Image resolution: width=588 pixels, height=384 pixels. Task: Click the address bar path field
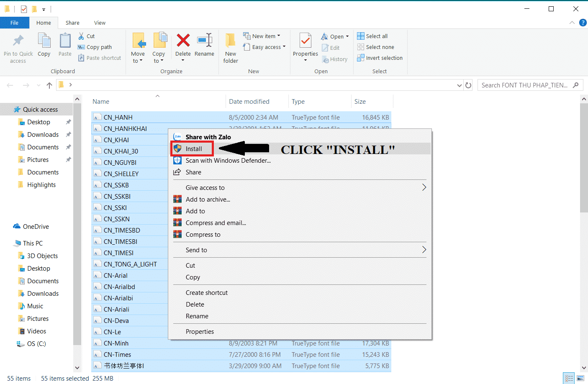(x=259, y=85)
